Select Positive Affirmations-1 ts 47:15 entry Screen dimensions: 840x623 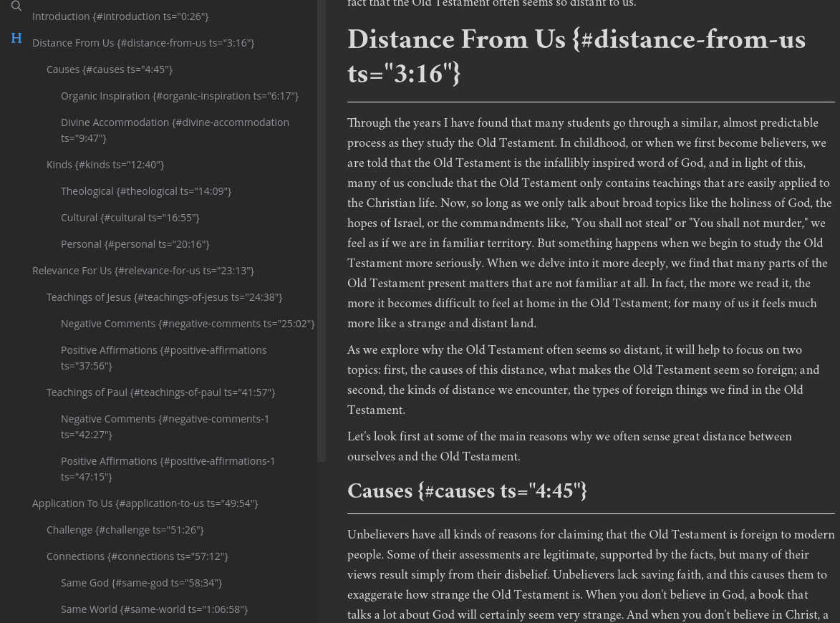point(168,469)
